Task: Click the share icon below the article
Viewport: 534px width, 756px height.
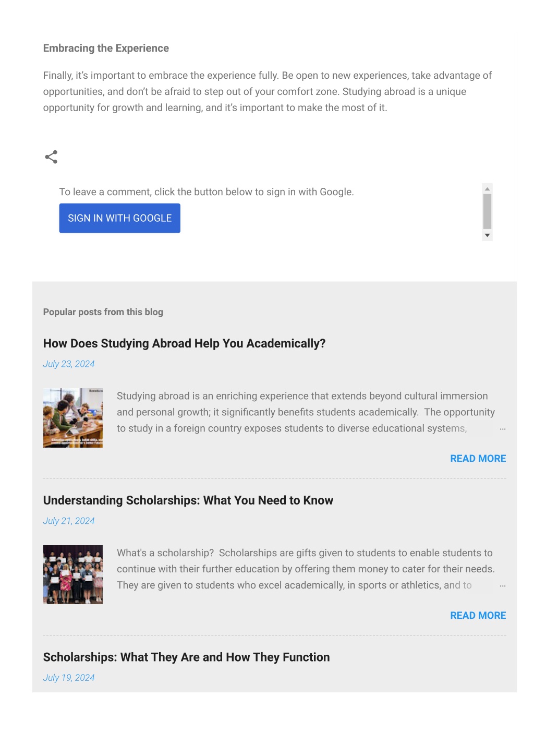Action: [51, 157]
